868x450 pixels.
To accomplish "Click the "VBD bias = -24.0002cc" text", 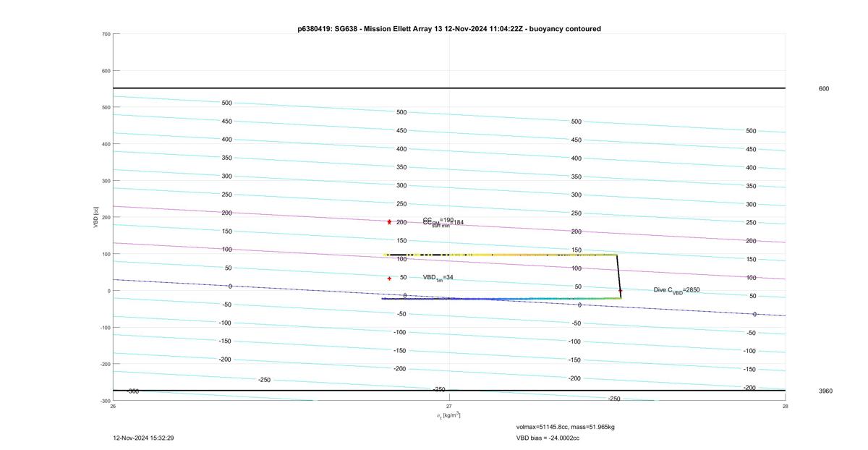I will pyautogui.click(x=548, y=438).
